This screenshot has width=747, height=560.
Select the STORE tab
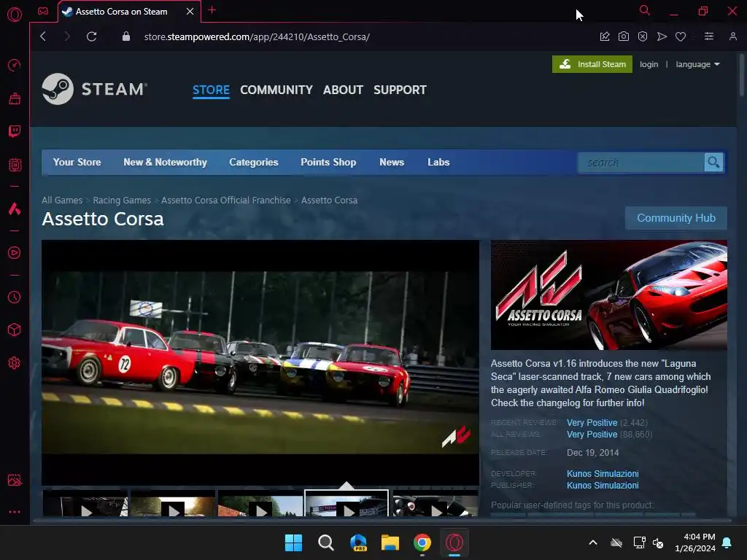211,90
